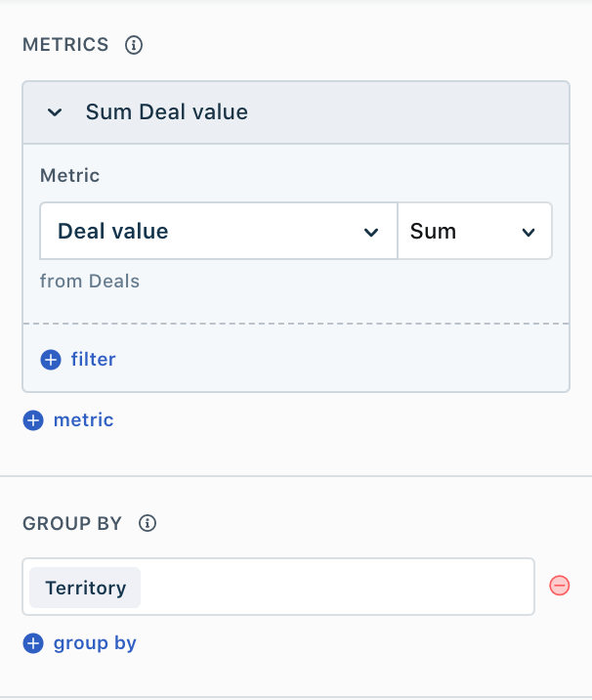Click the plus icon before group by

pyautogui.click(x=33, y=643)
